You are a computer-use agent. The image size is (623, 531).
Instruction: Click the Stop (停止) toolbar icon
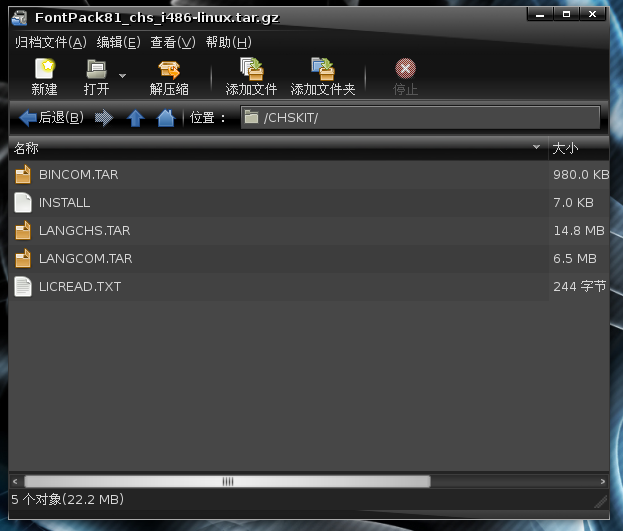coord(405,69)
